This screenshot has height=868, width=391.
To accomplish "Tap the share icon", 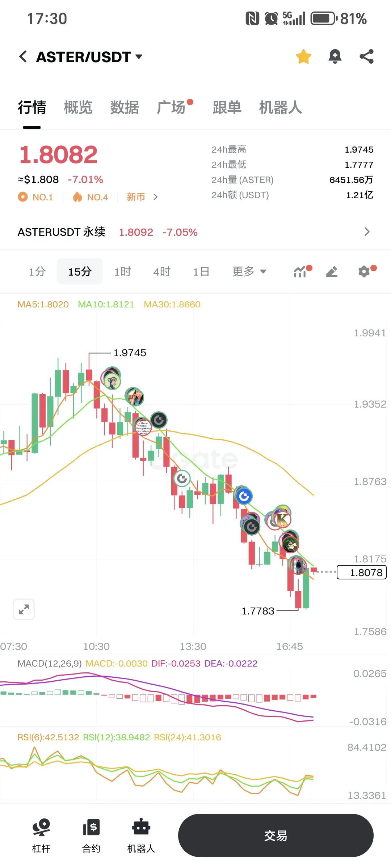I will 366,56.
